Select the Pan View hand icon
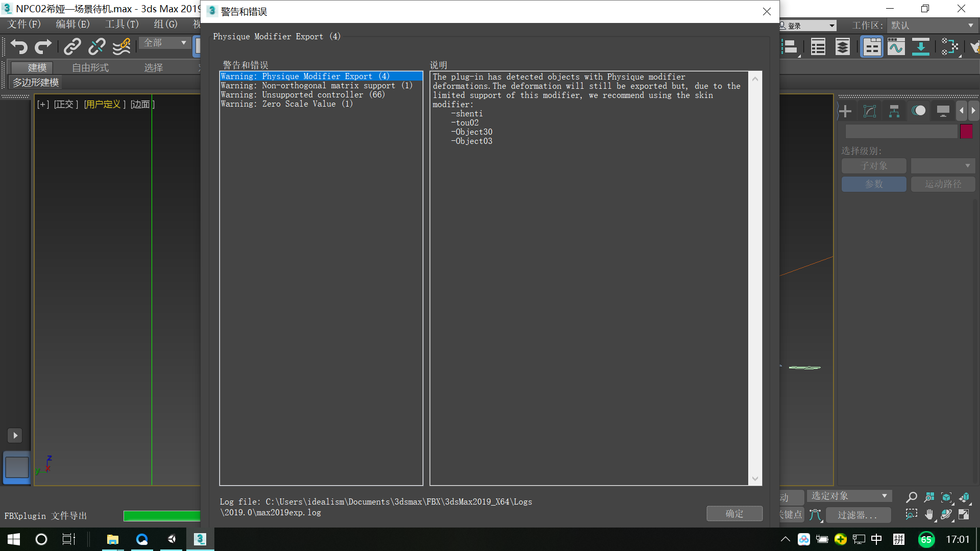980x551 pixels. point(929,514)
